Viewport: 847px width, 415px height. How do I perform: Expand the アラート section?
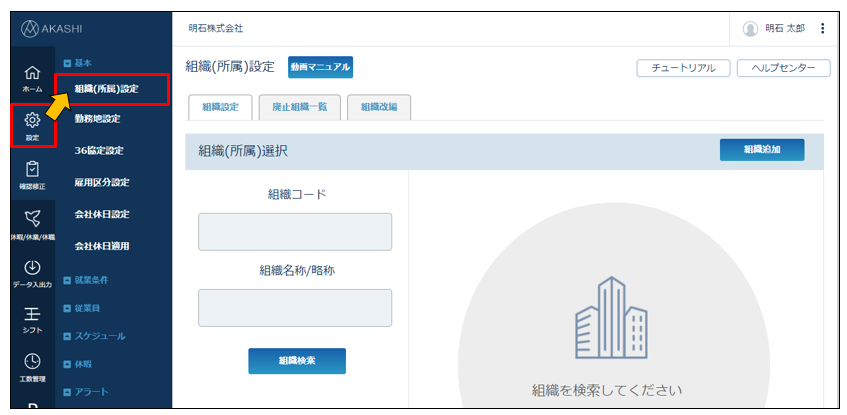86,392
